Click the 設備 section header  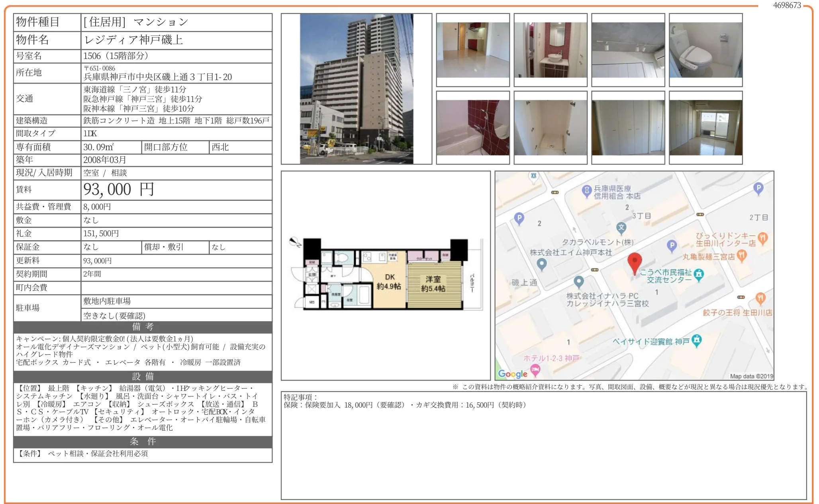tap(143, 377)
